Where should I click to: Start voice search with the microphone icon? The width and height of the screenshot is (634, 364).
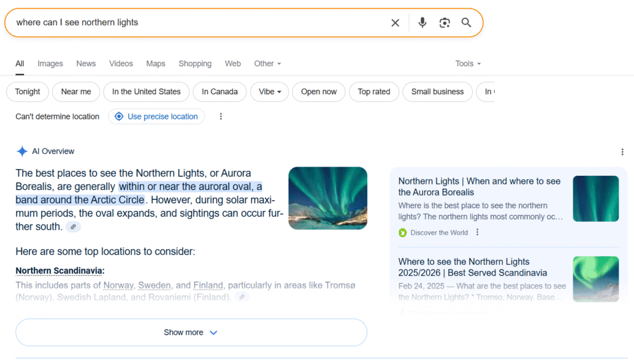coord(422,23)
